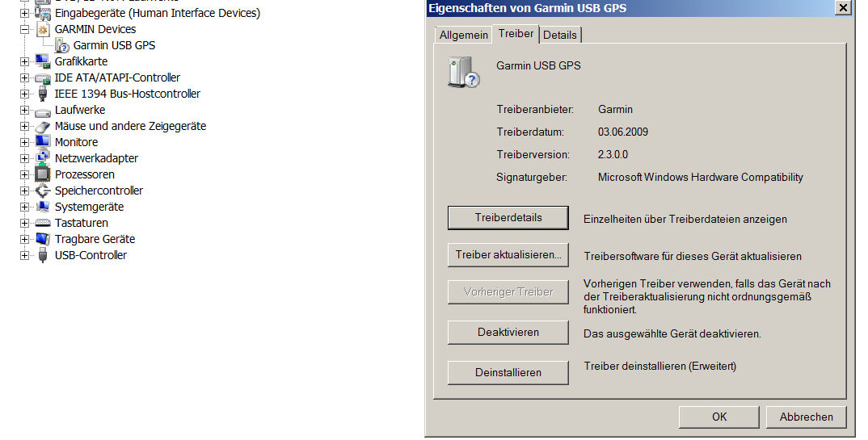Click the USB-Controller plug icon
This screenshot has width=868, height=440.
pyautogui.click(x=43, y=255)
